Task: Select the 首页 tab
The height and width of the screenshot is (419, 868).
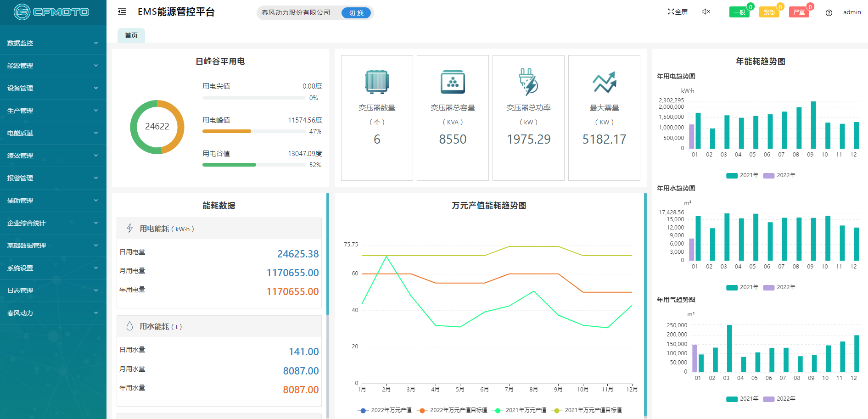Action: pyautogui.click(x=131, y=35)
